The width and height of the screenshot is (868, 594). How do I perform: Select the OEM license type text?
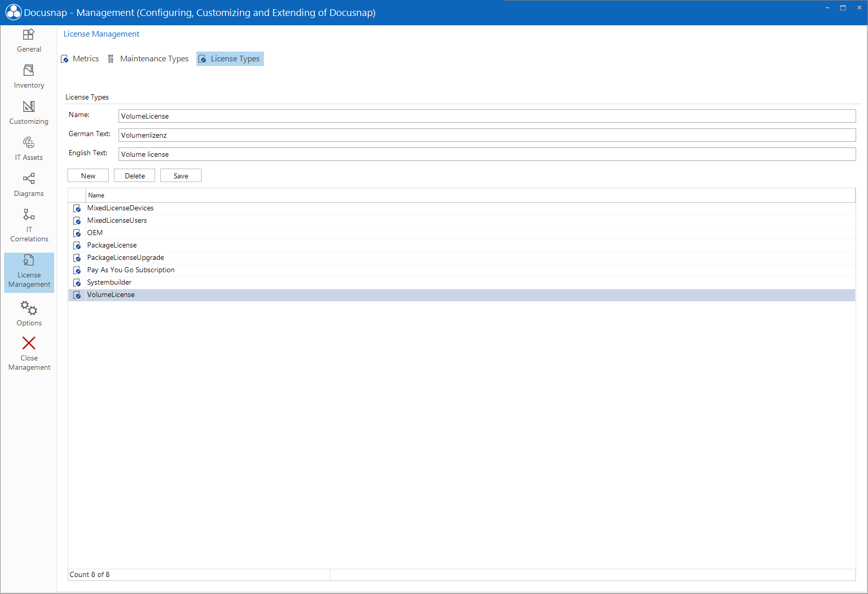[x=95, y=233]
